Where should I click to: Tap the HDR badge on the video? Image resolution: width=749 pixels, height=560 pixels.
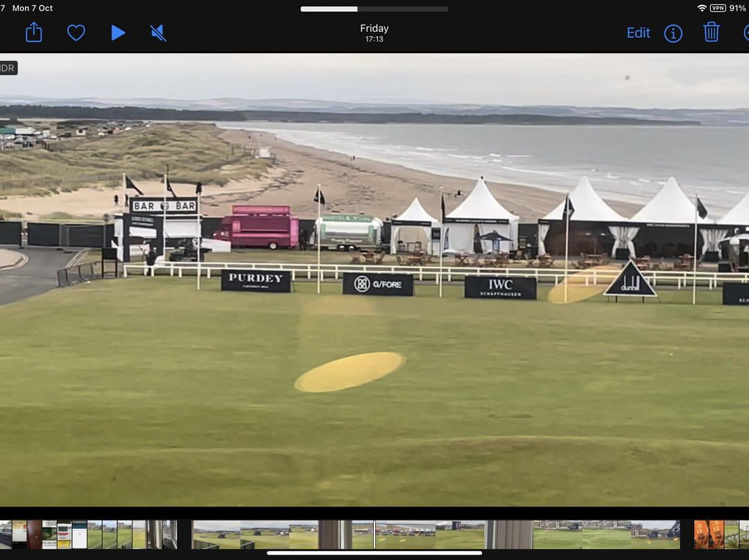8,68
